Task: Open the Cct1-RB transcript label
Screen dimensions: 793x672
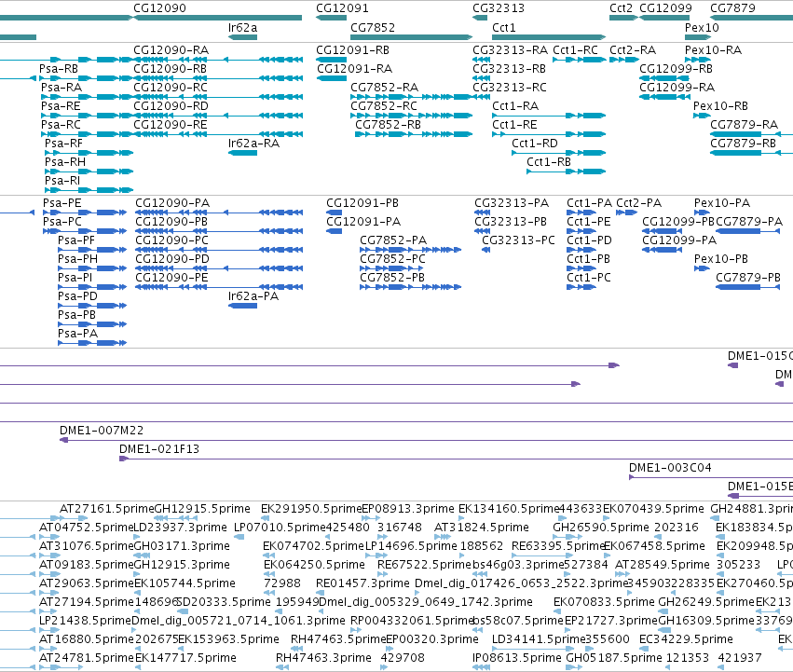Action: tap(549, 162)
